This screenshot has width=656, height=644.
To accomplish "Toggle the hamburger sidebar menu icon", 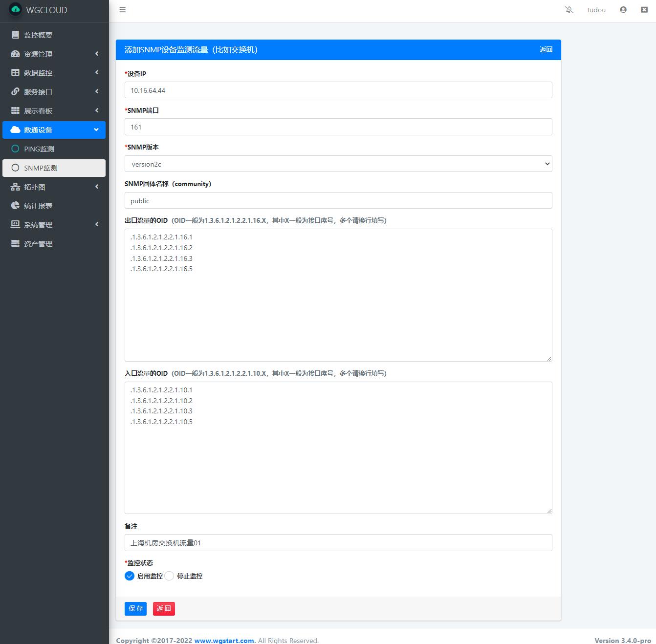I will tap(123, 10).
